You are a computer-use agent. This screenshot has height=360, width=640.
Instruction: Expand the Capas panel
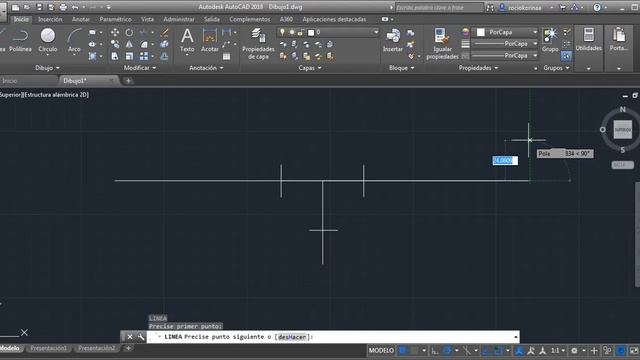(309, 68)
